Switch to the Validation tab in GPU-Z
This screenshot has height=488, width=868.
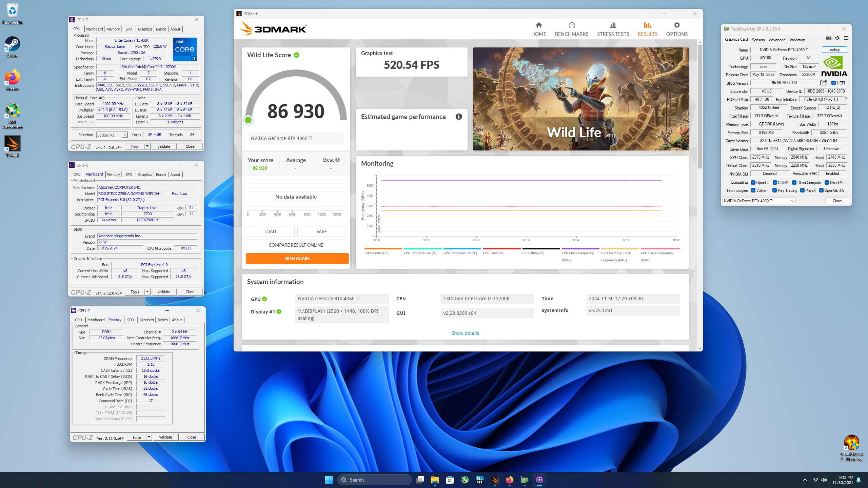[x=797, y=40]
